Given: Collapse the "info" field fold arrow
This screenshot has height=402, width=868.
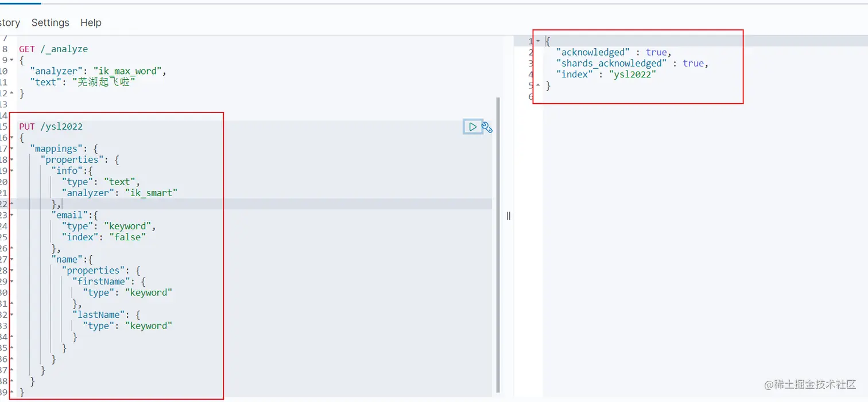Looking at the screenshot, I should pyautogui.click(x=11, y=171).
